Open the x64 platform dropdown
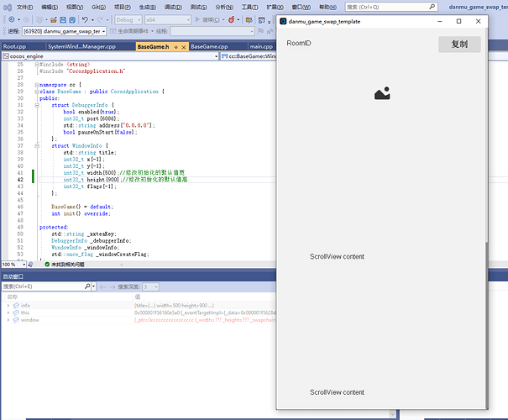Image resolution: width=508 pixels, height=420 pixels. [x=167, y=19]
